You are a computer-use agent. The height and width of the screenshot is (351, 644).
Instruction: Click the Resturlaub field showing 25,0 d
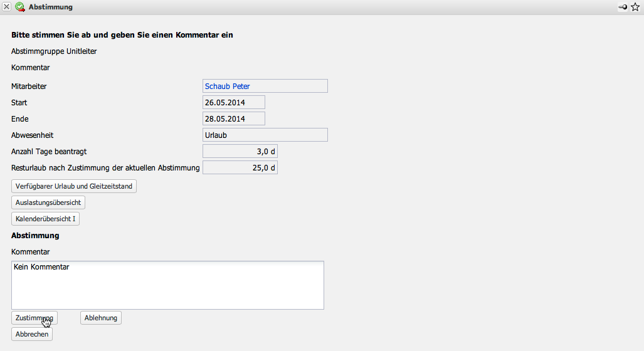(240, 167)
